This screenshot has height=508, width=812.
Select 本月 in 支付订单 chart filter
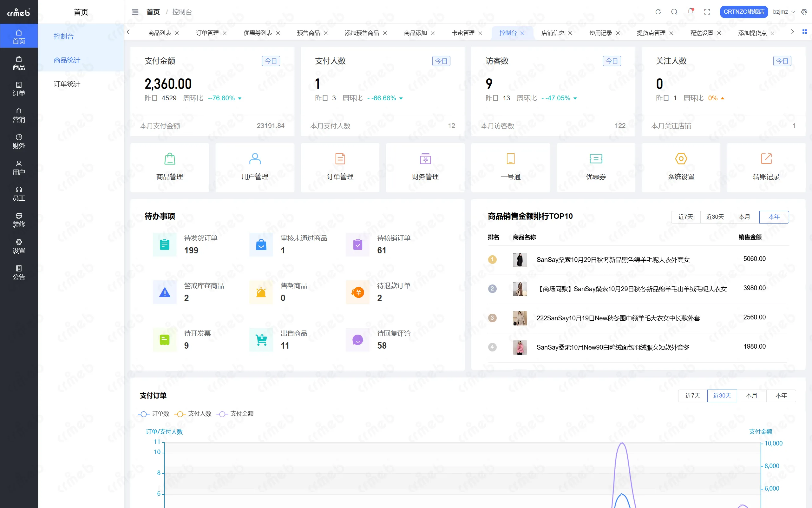point(751,396)
